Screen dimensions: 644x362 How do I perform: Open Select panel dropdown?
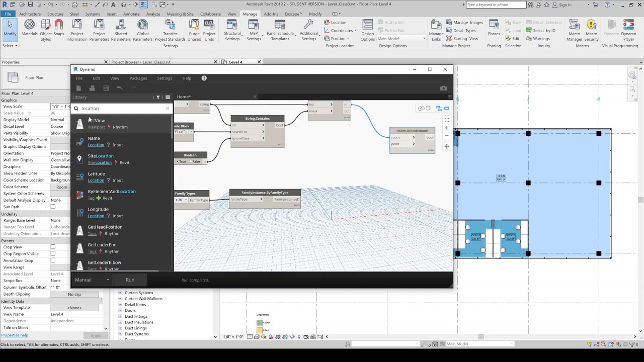pyautogui.click(x=10, y=46)
